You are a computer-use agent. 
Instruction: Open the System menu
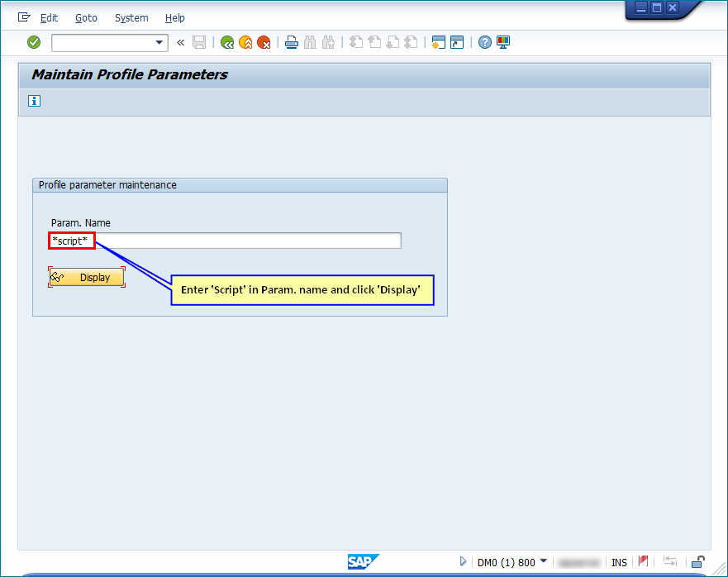click(130, 17)
